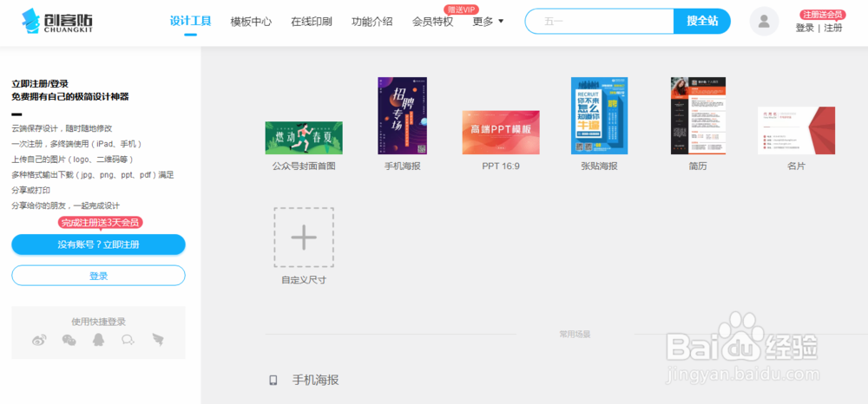Click the sidebar 登录 outlined button
This screenshot has height=404, width=868.
click(x=99, y=276)
